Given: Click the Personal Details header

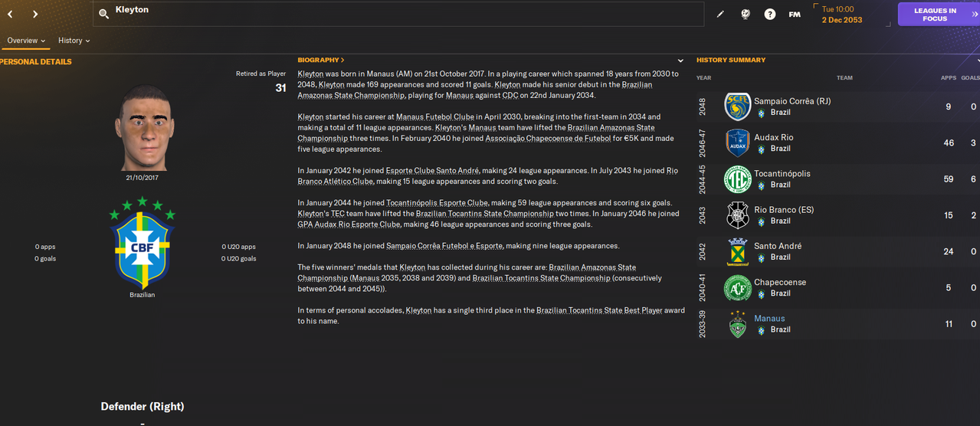Looking at the screenshot, I should (x=36, y=62).
